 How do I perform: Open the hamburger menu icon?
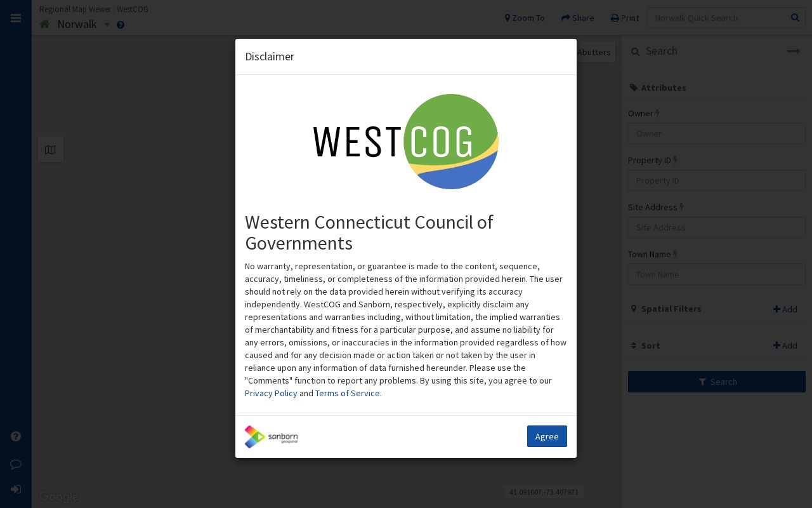coord(16,18)
